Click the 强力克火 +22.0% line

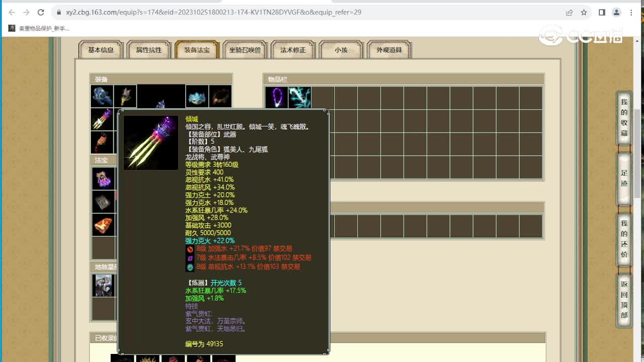click(x=210, y=241)
